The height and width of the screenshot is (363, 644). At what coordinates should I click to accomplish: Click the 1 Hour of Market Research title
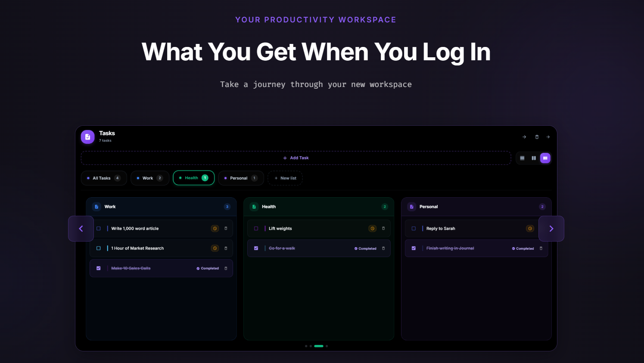click(x=137, y=248)
